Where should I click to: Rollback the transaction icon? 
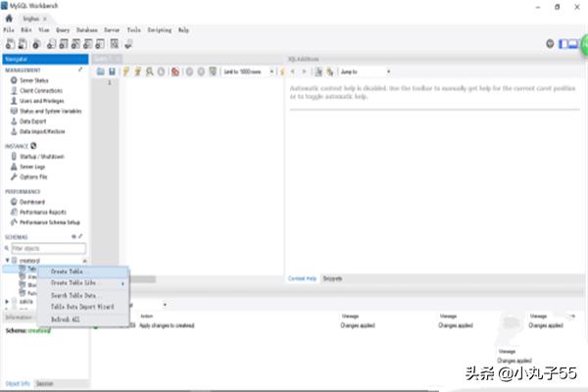(201, 72)
